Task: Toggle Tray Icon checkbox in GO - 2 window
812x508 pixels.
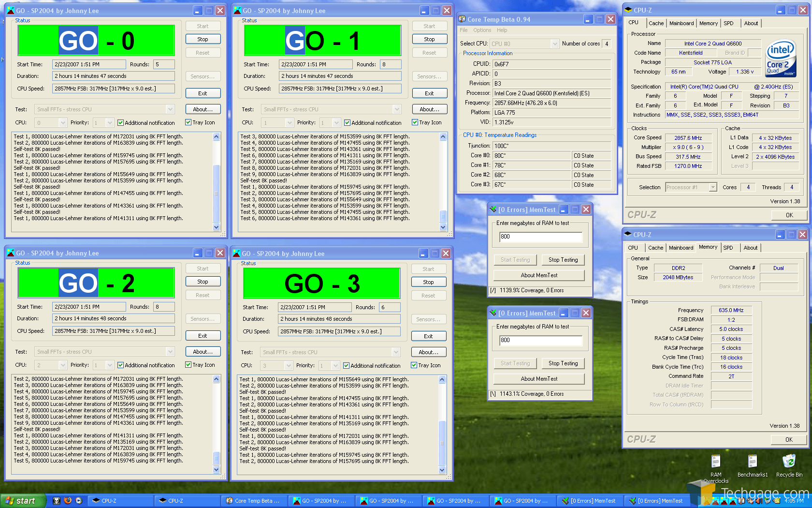Action: [188, 365]
